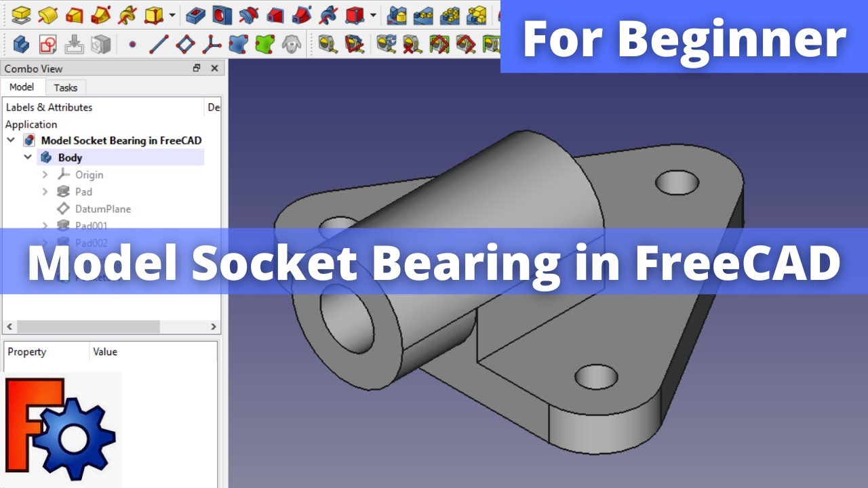Click the tree scrollbar's left arrow
The width and height of the screenshot is (868, 488).
pos(9,327)
